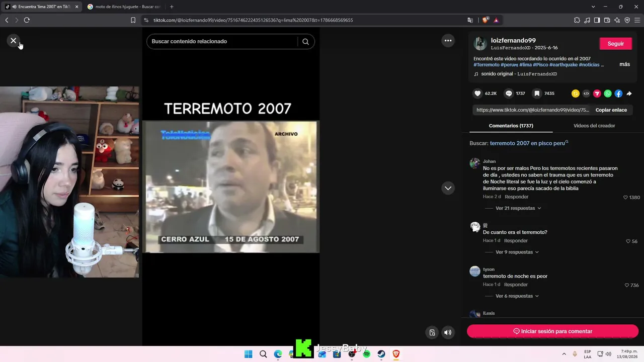This screenshot has width=644, height=362.
Task: Like the video with the heart icon
Action: pos(478,94)
